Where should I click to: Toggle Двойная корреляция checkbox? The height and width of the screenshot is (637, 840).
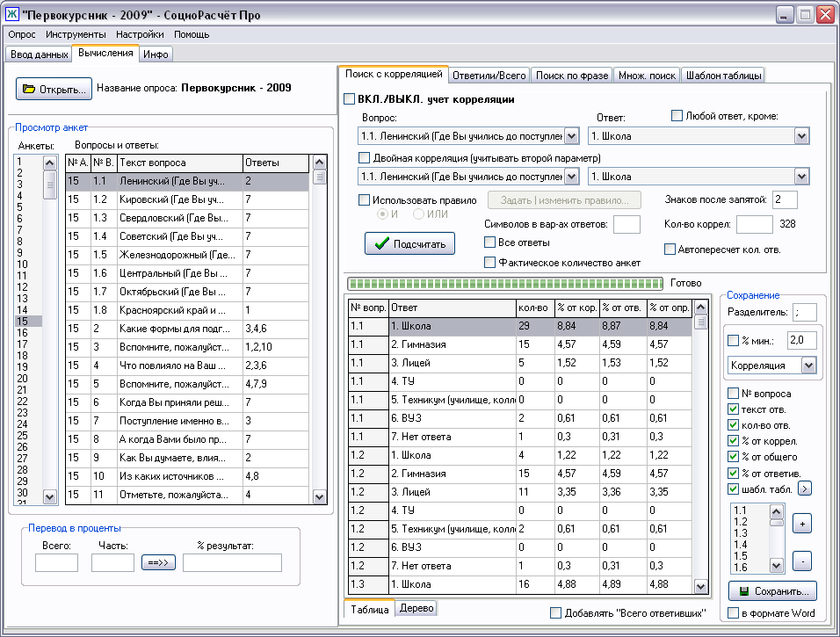pos(365,158)
